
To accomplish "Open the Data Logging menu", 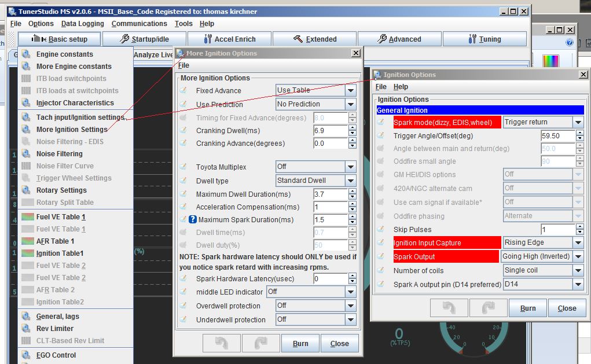I will [83, 24].
